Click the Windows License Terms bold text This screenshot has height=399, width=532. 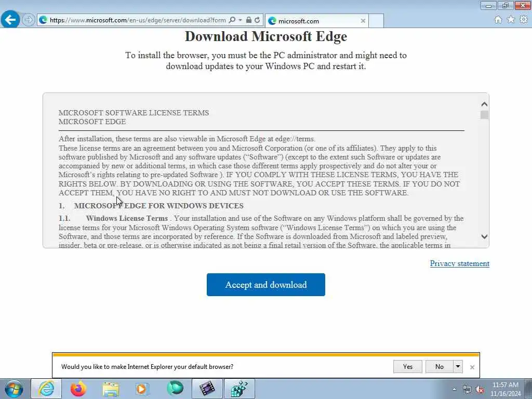[x=127, y=218]
